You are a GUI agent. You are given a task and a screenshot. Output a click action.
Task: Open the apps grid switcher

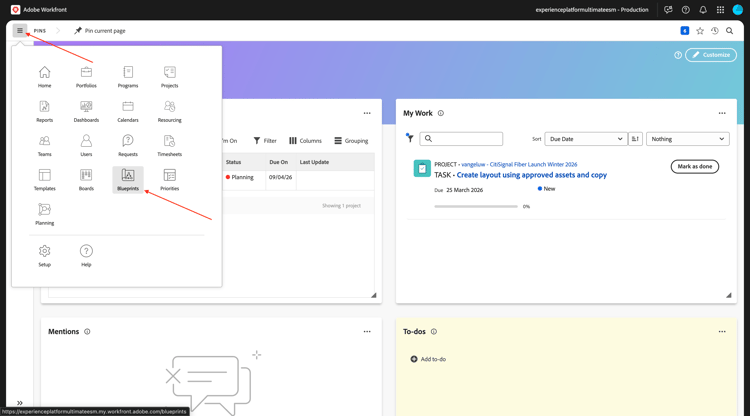pyautogui.click(x=720, y=10)
